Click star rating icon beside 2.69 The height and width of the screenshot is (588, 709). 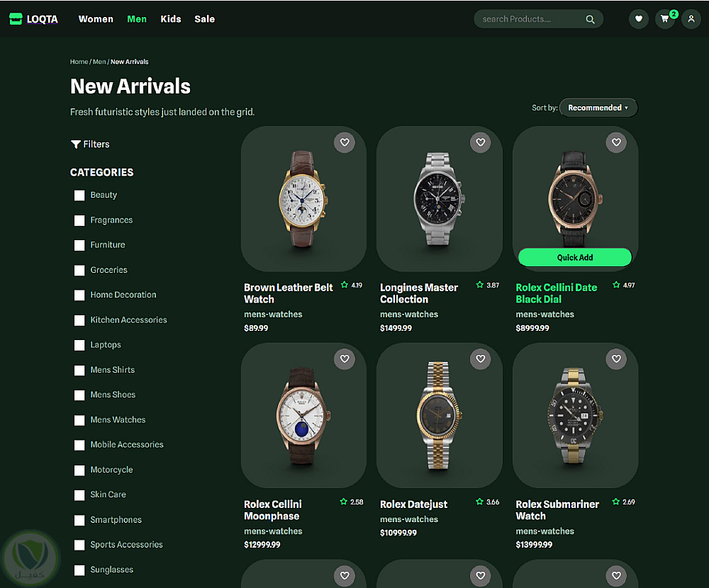pyautogui.click(x=615, y=502)
